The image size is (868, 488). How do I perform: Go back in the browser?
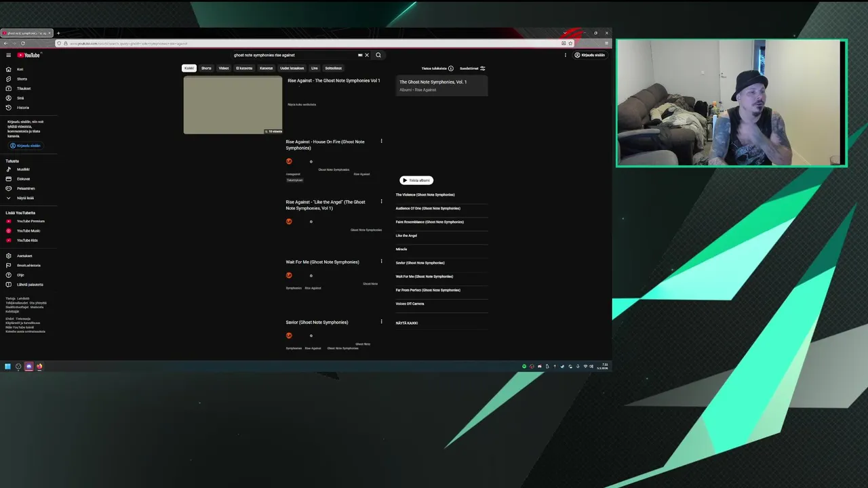point(5,43)
